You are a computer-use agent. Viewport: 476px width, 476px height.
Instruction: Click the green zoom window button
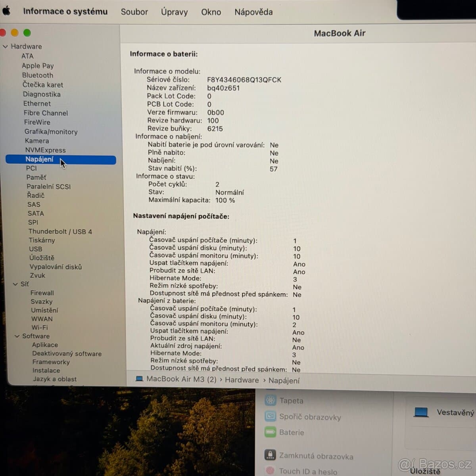(27, 33)
